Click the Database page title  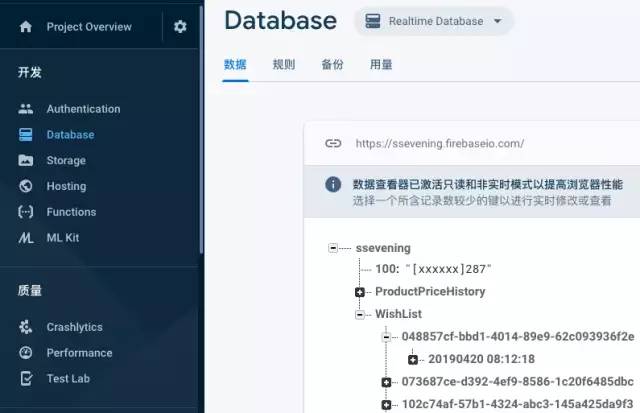(281, 20)
